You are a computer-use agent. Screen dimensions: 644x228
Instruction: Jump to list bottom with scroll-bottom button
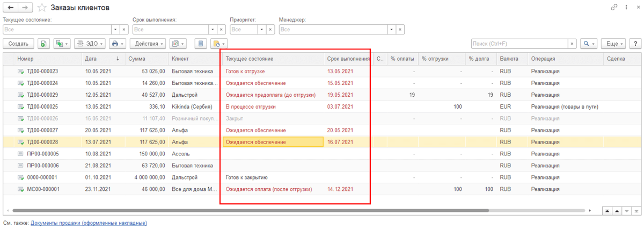(635, 210)
